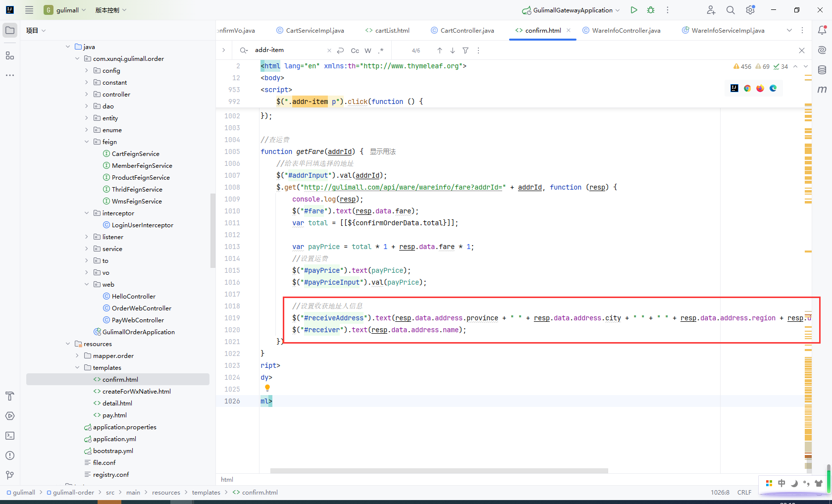The width and height of the screenshot is (832, 504).
Task: Open GulimallGatewayApplication run configuration dropdown
Action: [x=571, y=10]
